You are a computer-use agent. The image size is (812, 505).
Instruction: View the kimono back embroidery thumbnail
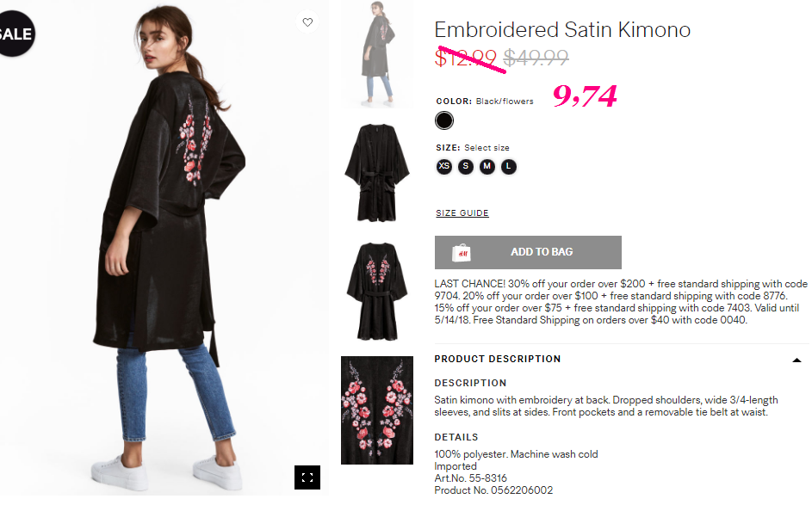(x=377, y=292)
